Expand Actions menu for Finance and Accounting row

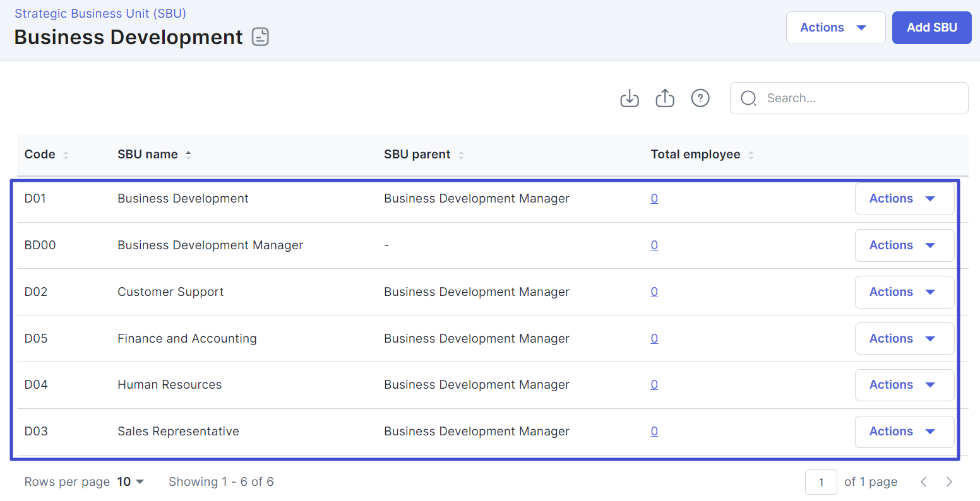click(904, 339)
